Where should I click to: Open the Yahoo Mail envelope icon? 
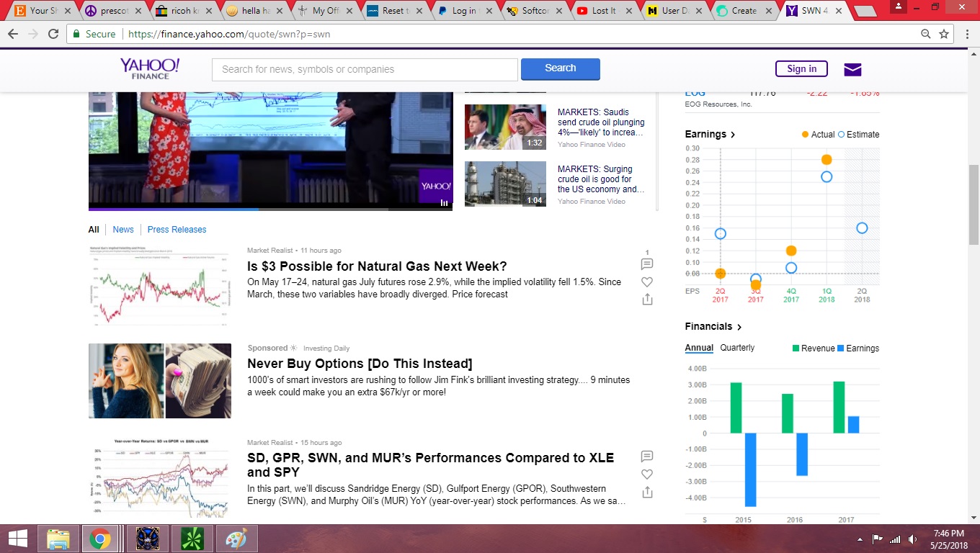click(x=852, y=69)
